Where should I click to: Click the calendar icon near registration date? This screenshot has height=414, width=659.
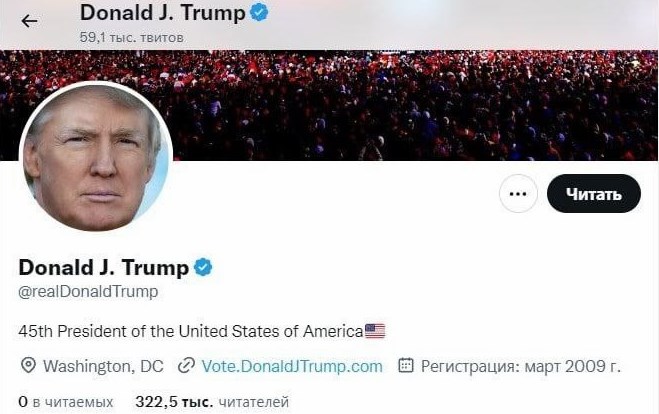pyautogui.click(x=406, y=365)
